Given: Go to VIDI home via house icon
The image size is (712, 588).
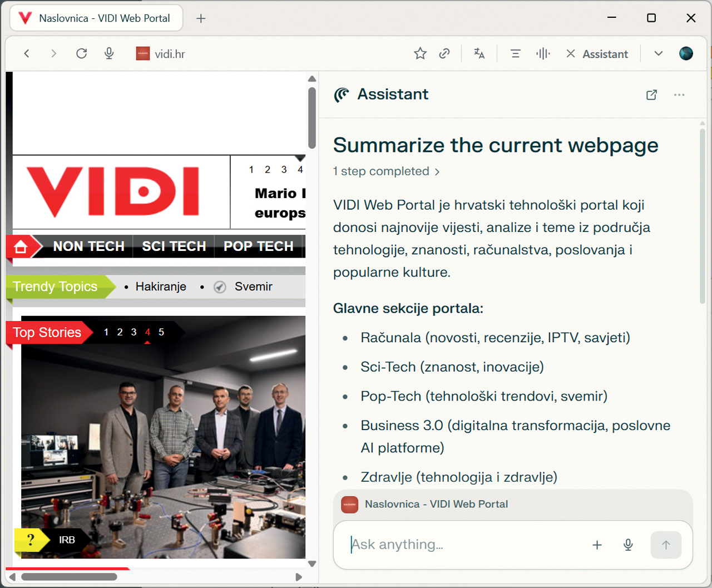Looking at the screenshot, I should (21, 247).
